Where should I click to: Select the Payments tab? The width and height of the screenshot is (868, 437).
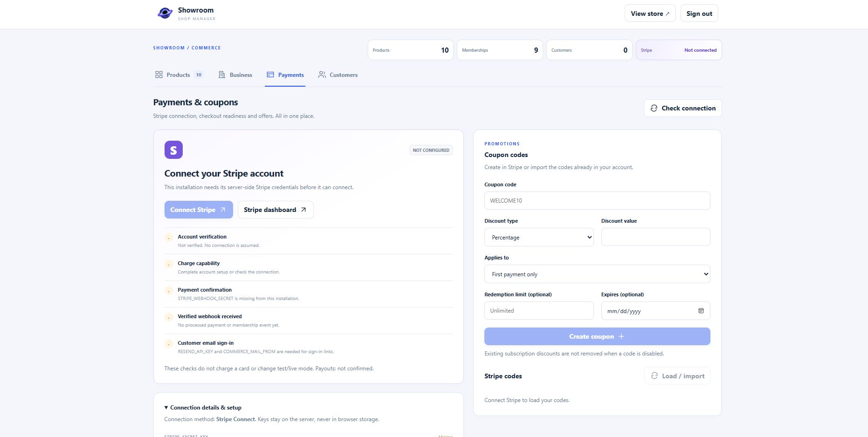285,75
